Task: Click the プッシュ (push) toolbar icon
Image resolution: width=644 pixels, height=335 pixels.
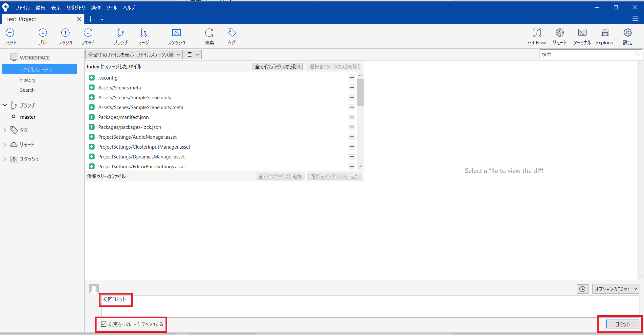Action: point(65,36)
